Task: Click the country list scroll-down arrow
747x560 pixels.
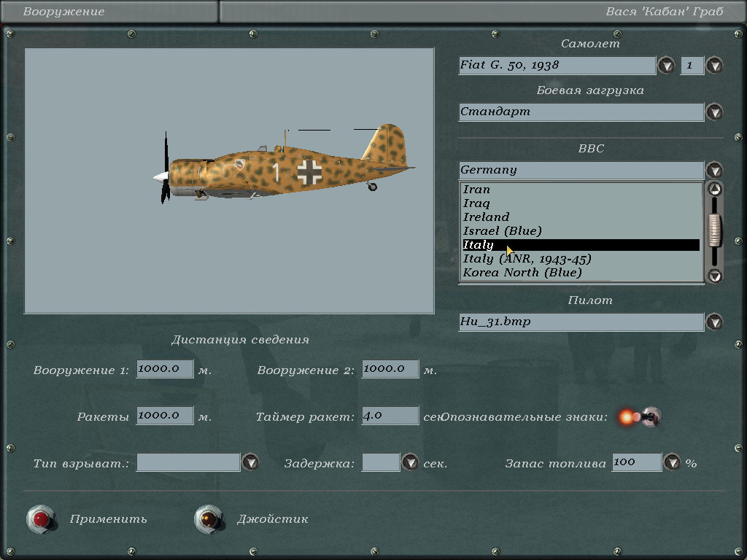Action: (x=714, y=275)
